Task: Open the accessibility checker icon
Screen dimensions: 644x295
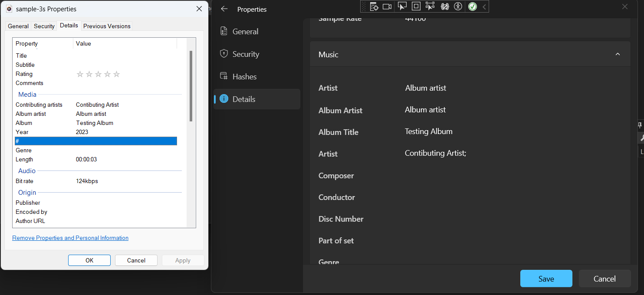Action: point(458,6)
